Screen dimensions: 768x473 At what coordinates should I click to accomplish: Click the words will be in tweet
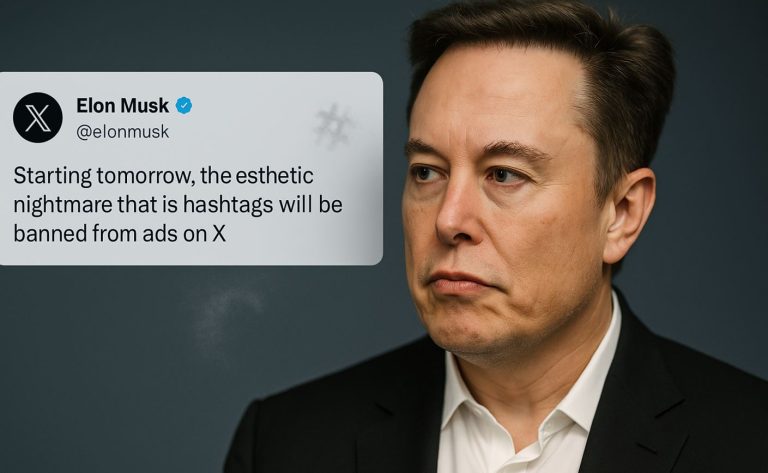click(311, 205)
